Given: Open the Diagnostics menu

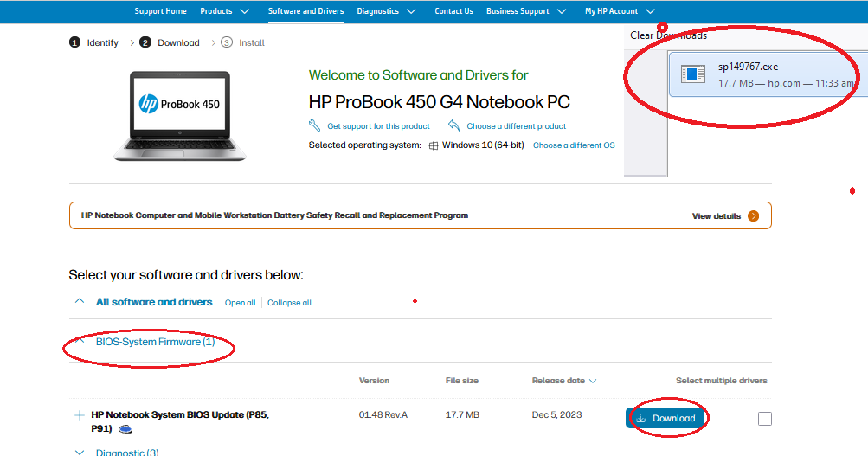Looking at the screenshot, I should 377,11.
